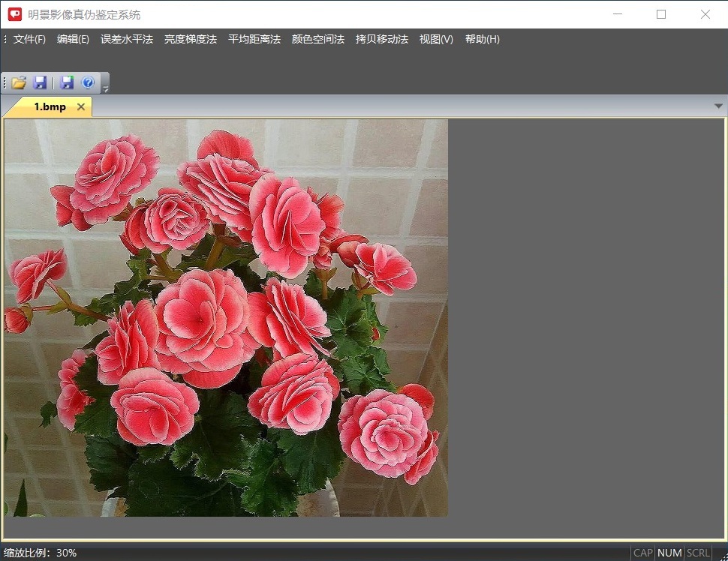Open the 文件(F) menu
The width and height of the screenshot is (728, 561).
[x=29, y=39]
